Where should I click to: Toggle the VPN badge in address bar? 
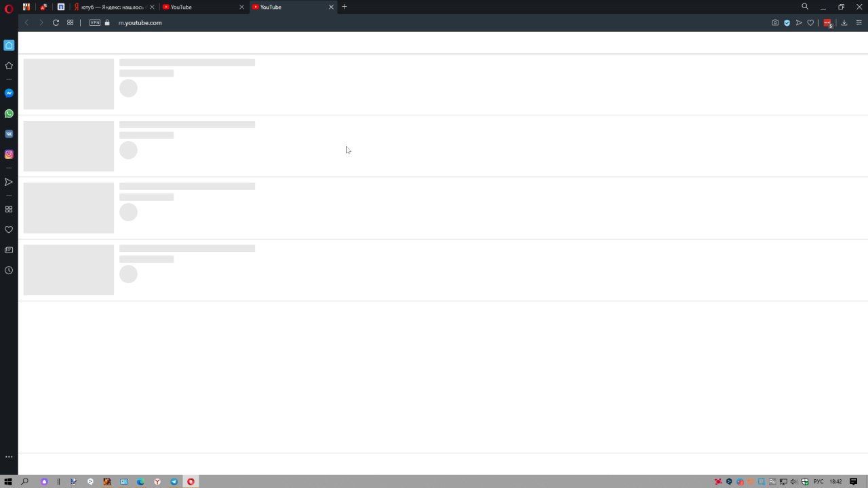[x=95, y=22]
